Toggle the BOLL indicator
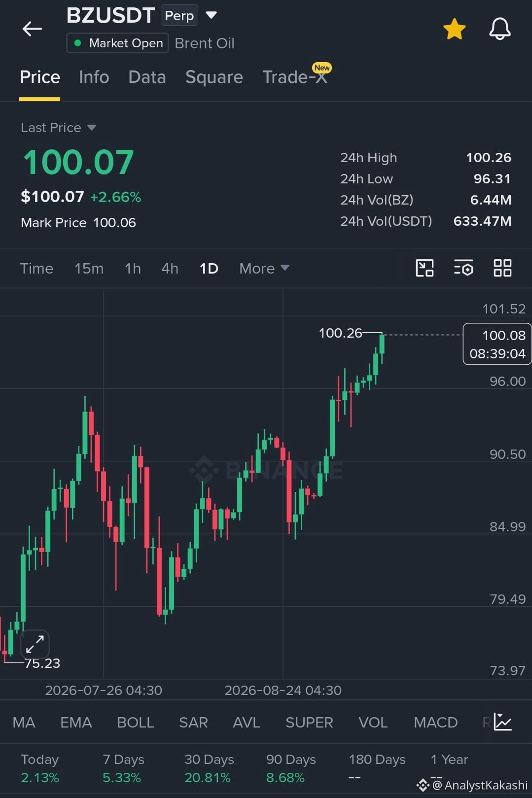Screen dimensions: 532x798 tap(135, 723)
